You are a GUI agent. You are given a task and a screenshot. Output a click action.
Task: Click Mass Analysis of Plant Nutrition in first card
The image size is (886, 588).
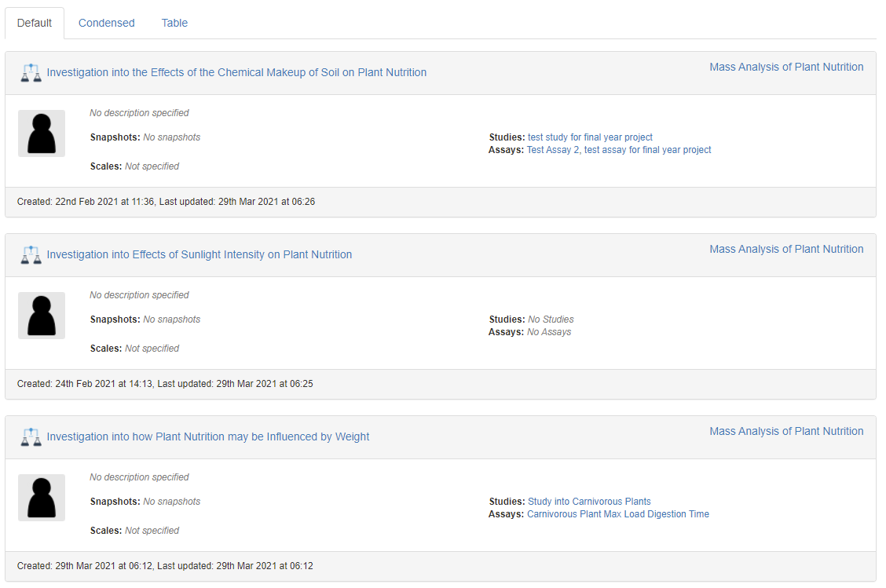[x=786, y=67]
